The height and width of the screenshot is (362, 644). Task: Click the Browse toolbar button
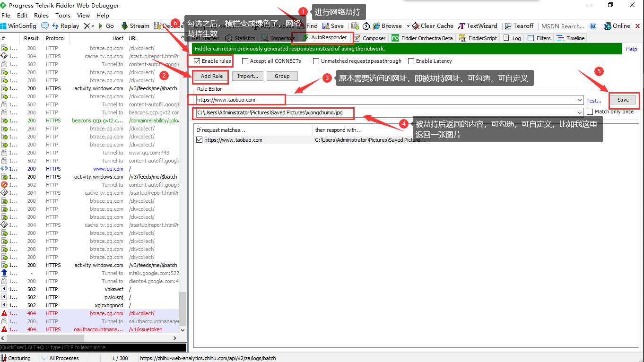tap(387, 26)
